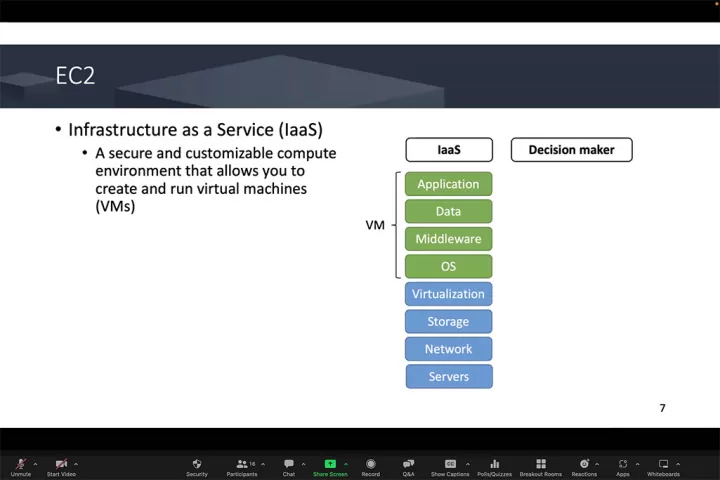The image size is (720, 480).
Task: Select the blue Network block
Action: click(x=449, y=349)
